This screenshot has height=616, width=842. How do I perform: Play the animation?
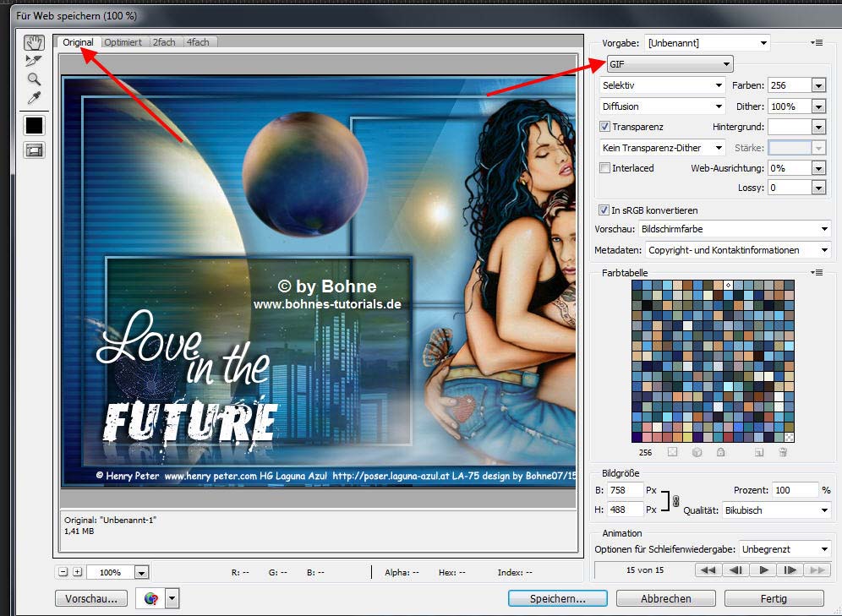click(x=763, y=570)
